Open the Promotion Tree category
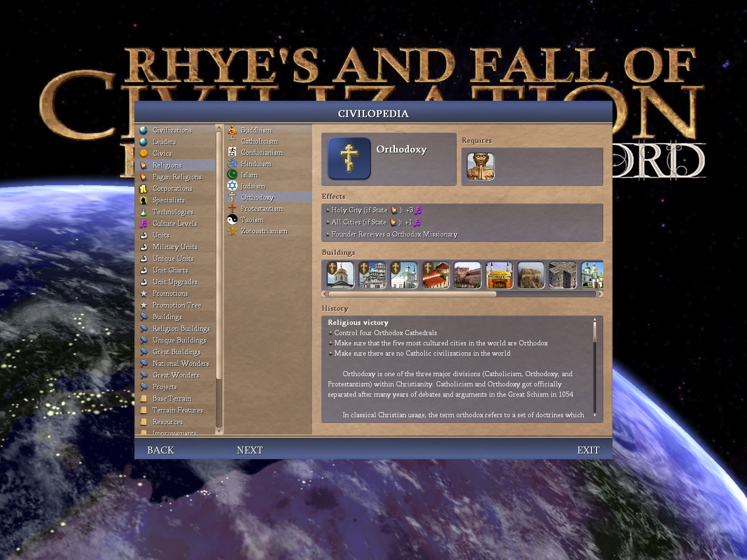Image resolution: width=747 pixels, height=560 pixels. pos(176,305)
